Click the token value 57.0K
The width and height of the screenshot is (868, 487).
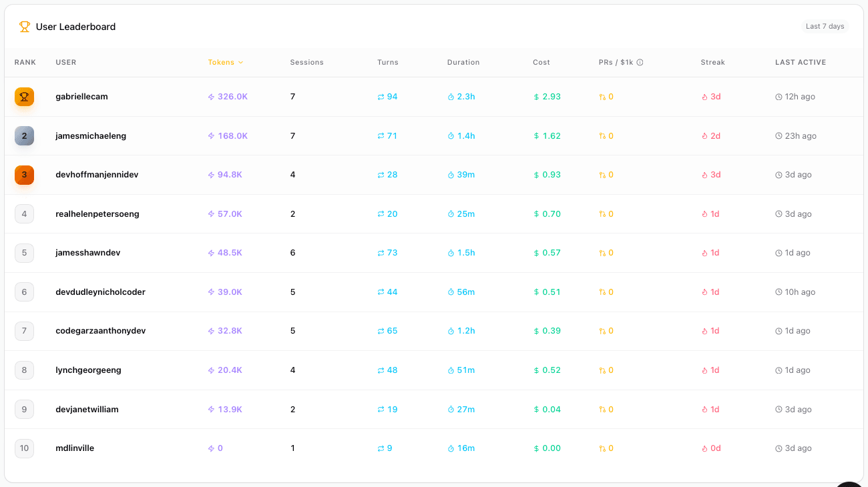pos(230,214)
